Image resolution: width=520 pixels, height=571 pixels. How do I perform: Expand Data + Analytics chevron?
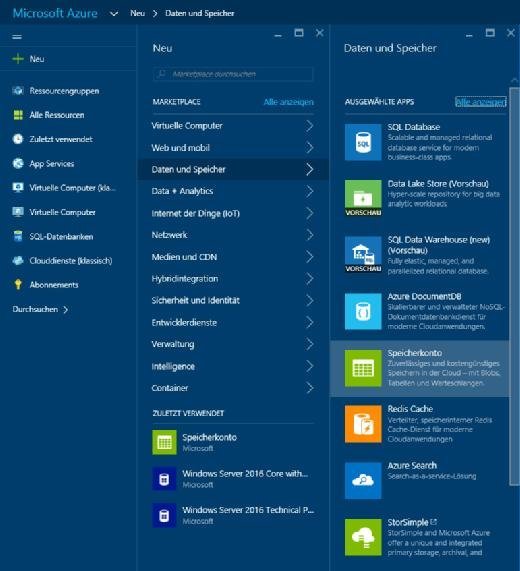(x=310, y=191)
